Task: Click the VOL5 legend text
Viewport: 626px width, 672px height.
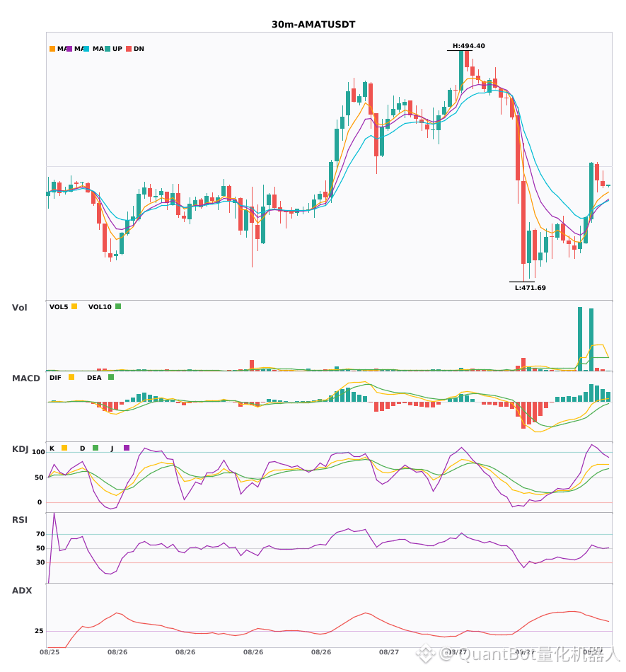Action: click(59, 307)
